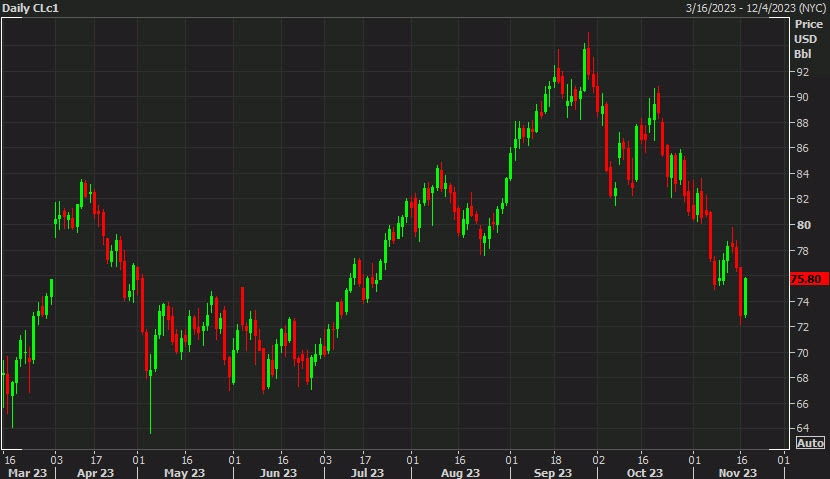Click the Aug 23 month label

click(460, 473)
